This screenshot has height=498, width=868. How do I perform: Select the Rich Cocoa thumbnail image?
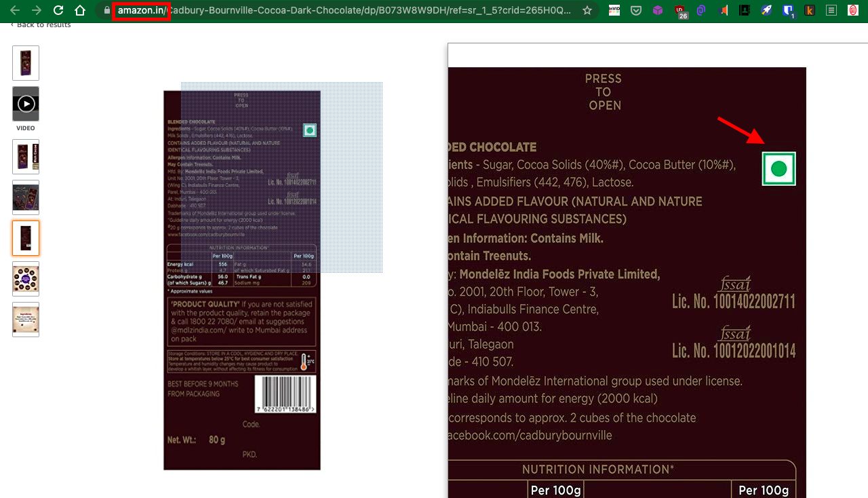[26, 157]
